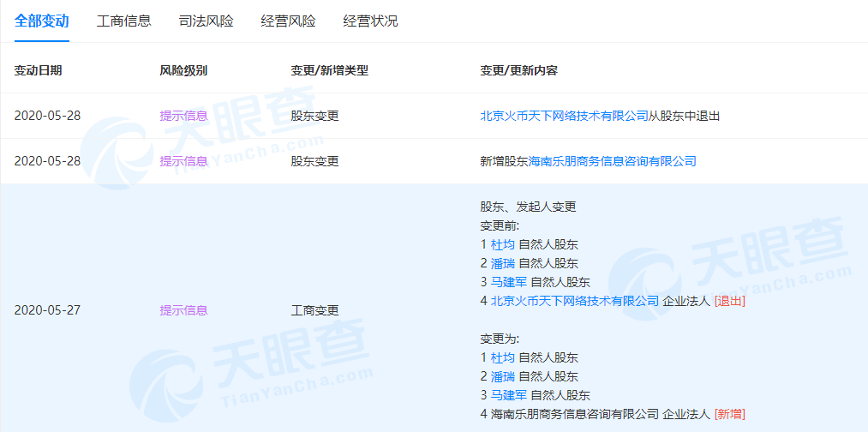Click the 变动日期 column header
Image resolution: width=868 pixels, height=432 pixels.
point(39,71)
